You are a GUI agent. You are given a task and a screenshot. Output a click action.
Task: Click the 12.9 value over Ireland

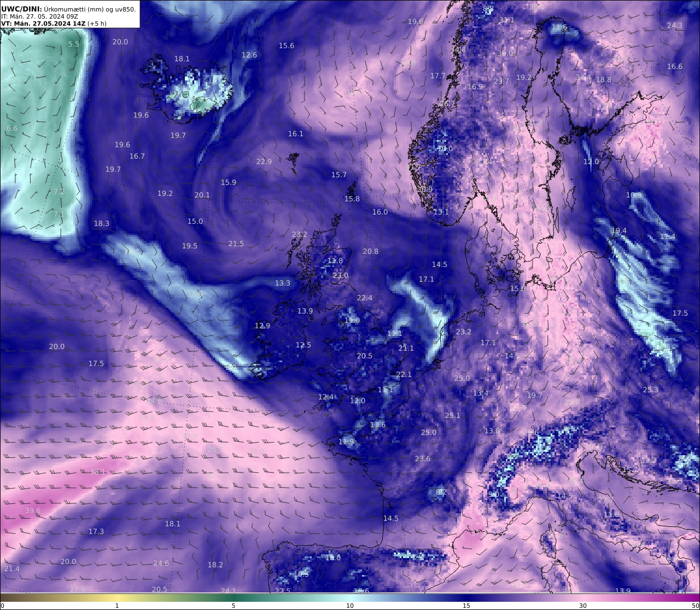262,326
